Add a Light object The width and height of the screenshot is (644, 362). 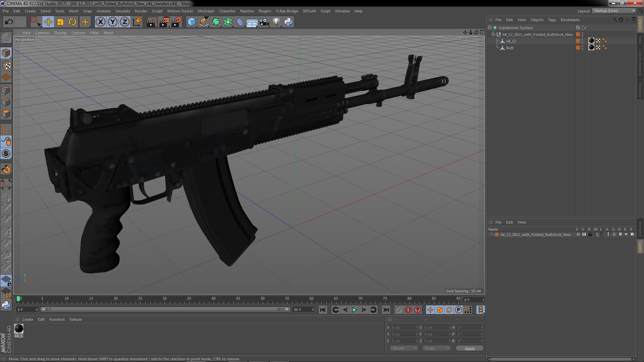tap(276, 22)
